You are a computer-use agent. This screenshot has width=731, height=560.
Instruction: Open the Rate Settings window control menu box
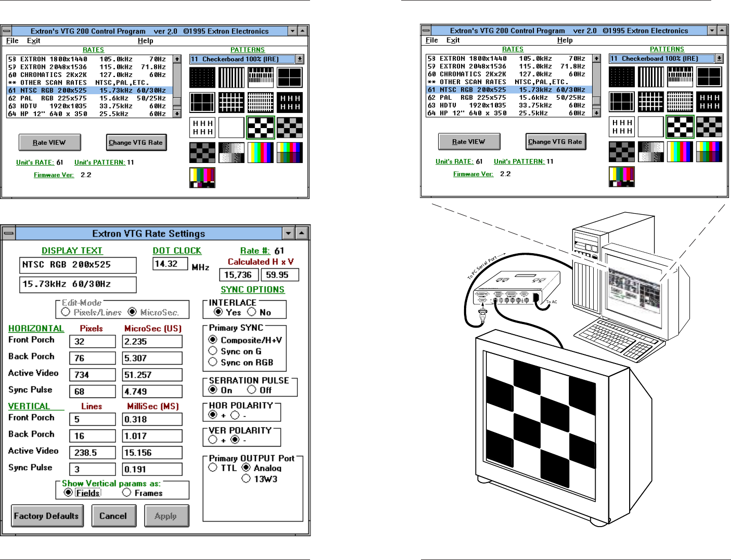tap(9, 233)
